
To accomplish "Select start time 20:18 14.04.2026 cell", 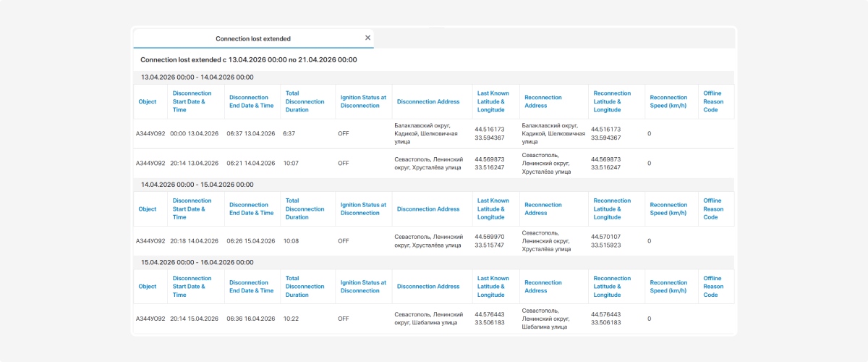I will [x=195, y=241].
